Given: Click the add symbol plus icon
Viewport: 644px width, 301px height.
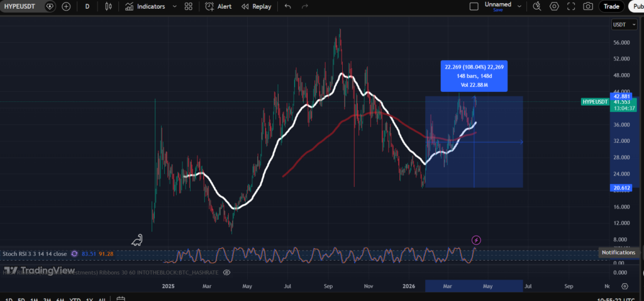Looking at the screenshot, I should coord(66,6).
